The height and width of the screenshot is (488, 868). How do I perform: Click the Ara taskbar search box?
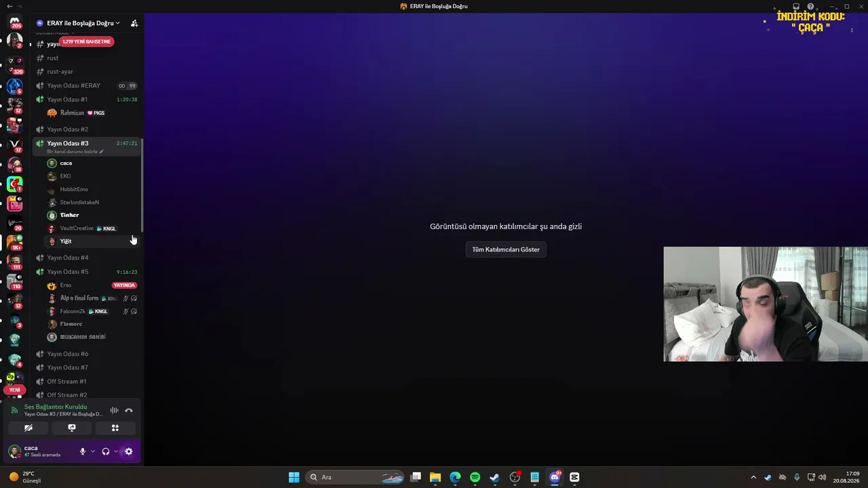coord(355,477)
